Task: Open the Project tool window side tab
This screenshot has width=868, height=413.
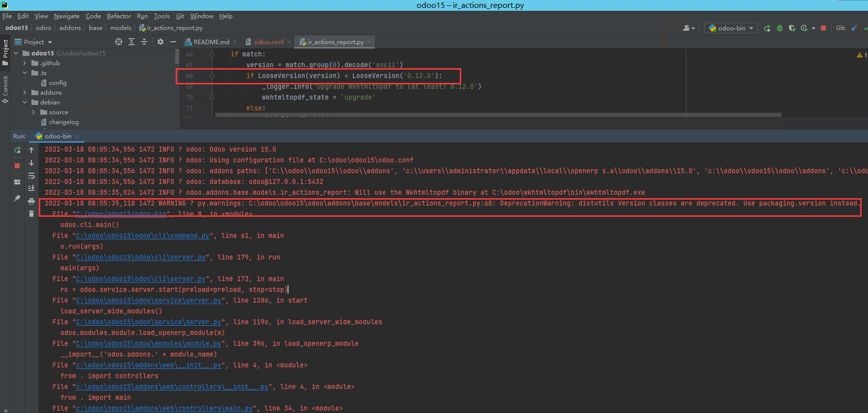Action: 5,52
